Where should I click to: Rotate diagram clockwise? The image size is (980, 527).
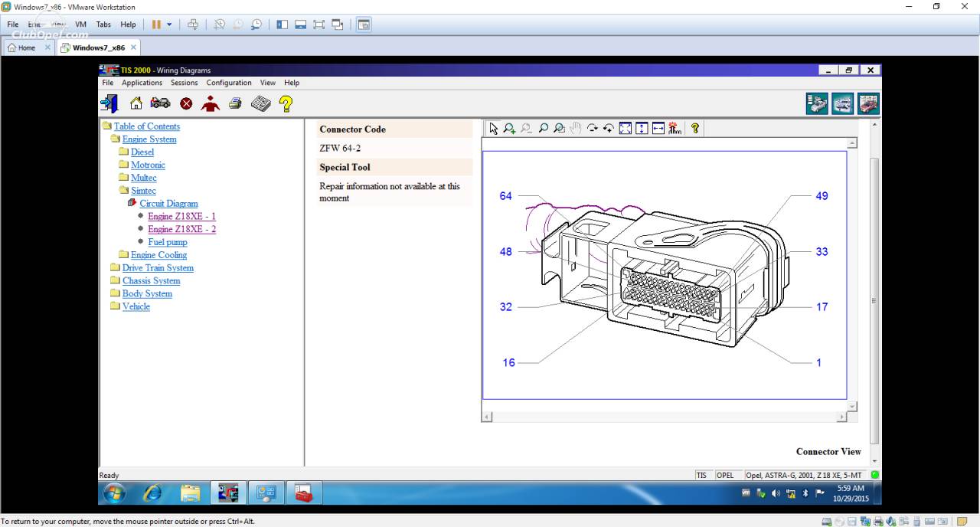[592, 129]
